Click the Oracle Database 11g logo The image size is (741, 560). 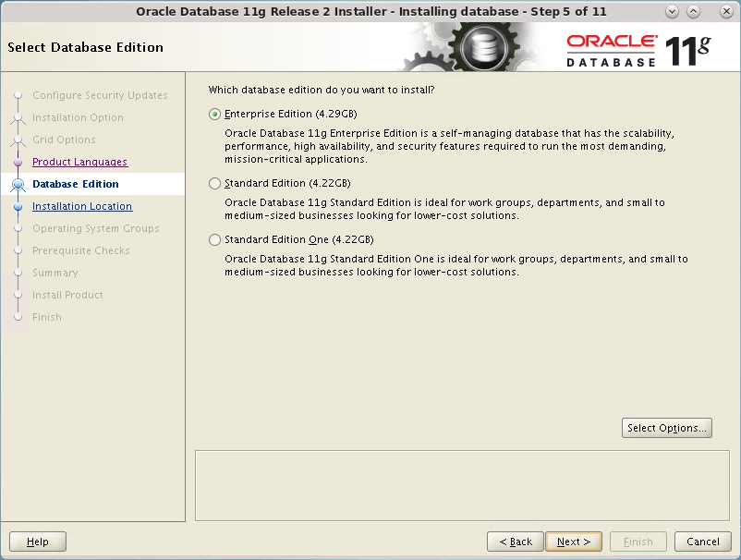(639, 51)
